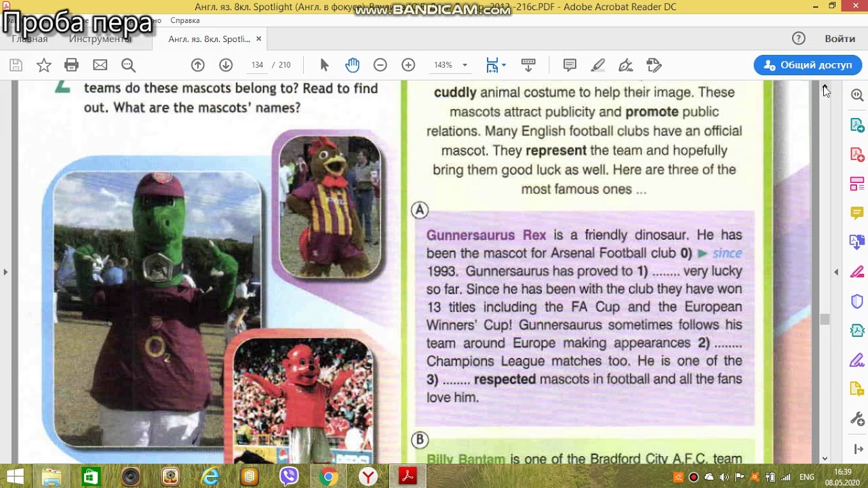Image resolution: width=868 pixels, height=488 pixels.
Task: Open Google Chrome from taskbar
Action: [x=328, y=477]
